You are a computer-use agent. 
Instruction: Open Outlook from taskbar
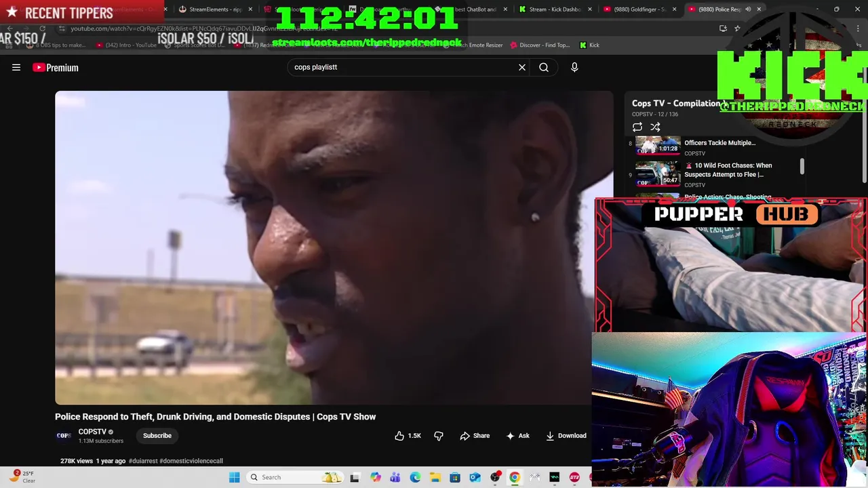coord(475,477)
